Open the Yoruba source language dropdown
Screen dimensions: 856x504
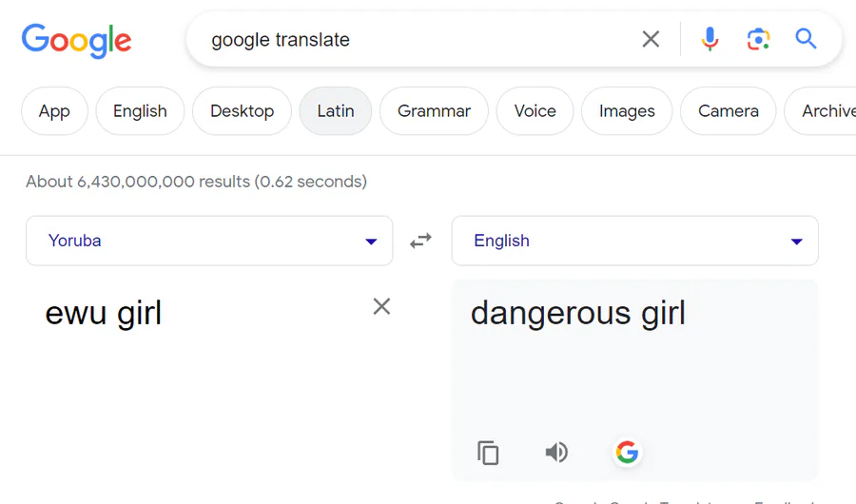(209, 241)
